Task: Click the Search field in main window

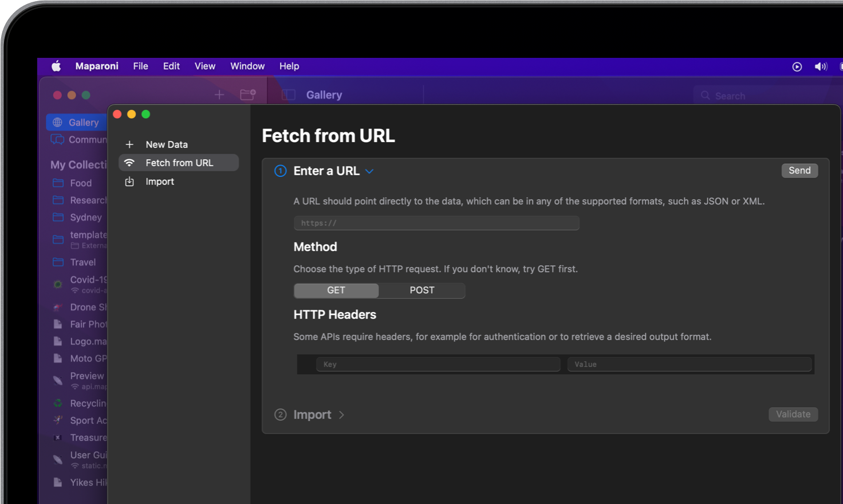Action: coord(767,96)
